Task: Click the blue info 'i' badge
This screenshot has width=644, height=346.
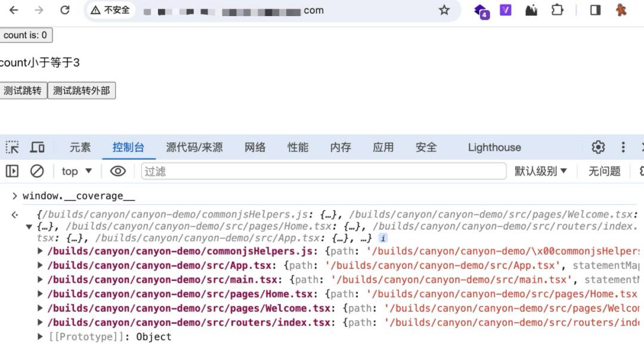Action: [x=383, y=238]
